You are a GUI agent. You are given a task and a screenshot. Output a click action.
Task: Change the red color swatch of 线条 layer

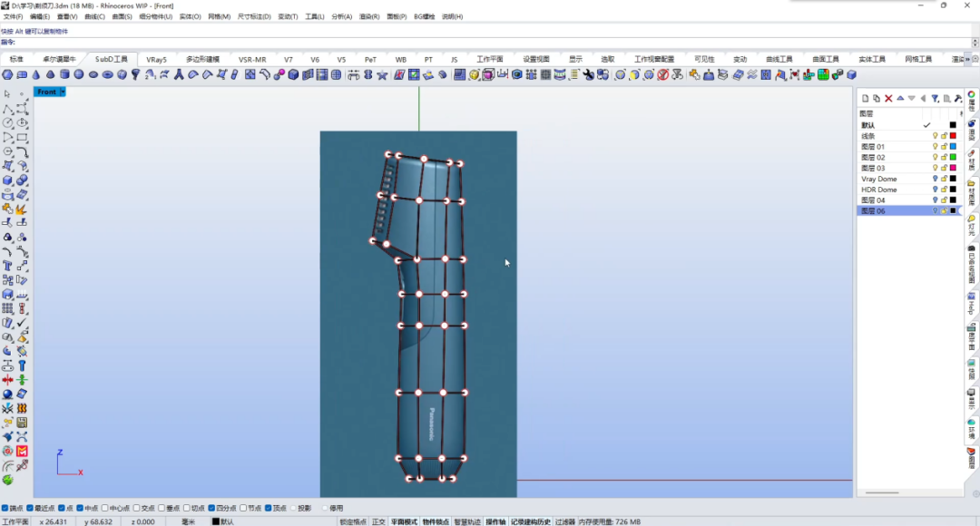click(953, 136)
